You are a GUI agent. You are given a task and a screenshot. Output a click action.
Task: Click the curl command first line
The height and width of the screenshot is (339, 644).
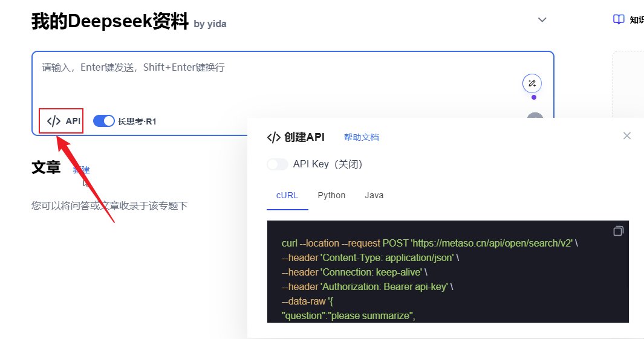tap(429, 243)
